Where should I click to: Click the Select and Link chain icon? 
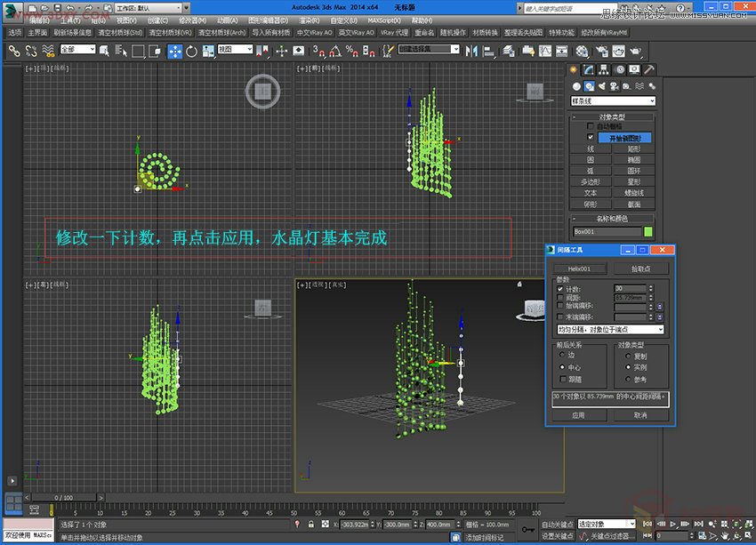coord(14,51)
